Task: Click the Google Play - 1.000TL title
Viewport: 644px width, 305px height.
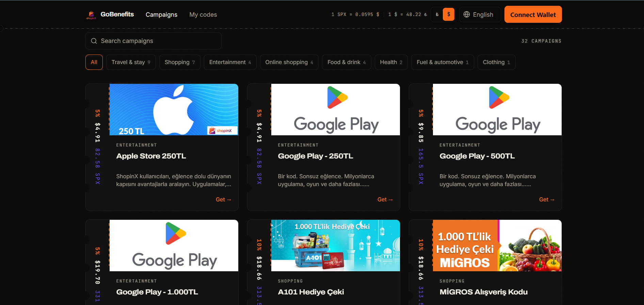Action: point(157,292)
